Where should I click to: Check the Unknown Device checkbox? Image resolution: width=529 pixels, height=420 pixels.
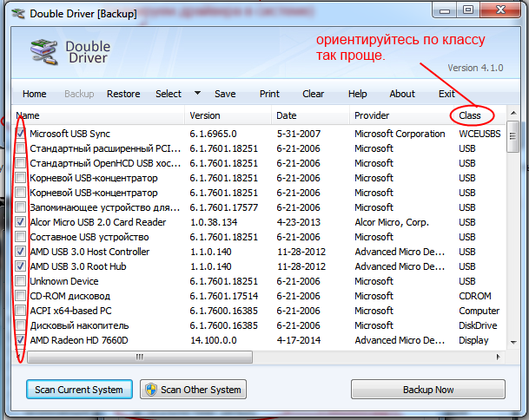pos(21,281)
